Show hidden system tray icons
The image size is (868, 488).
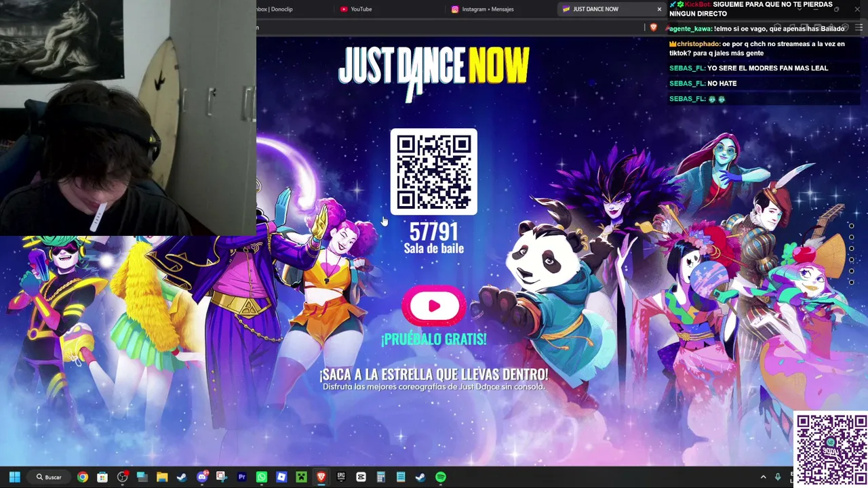(x=763, y=477)
